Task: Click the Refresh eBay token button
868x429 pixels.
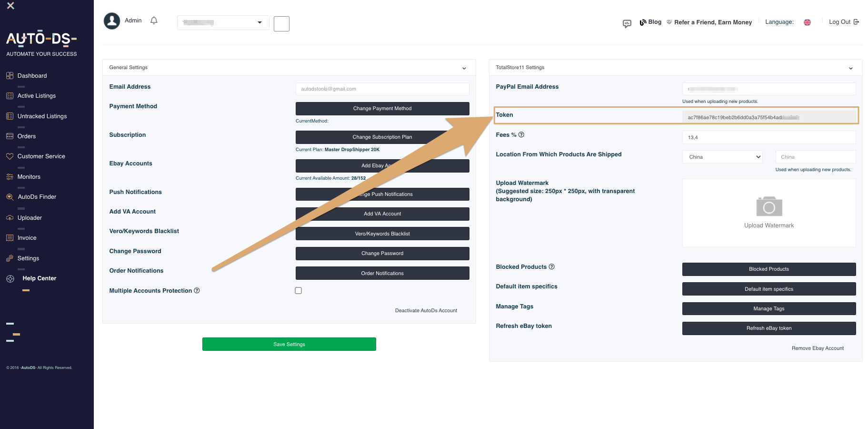Action: pos(769,328)
